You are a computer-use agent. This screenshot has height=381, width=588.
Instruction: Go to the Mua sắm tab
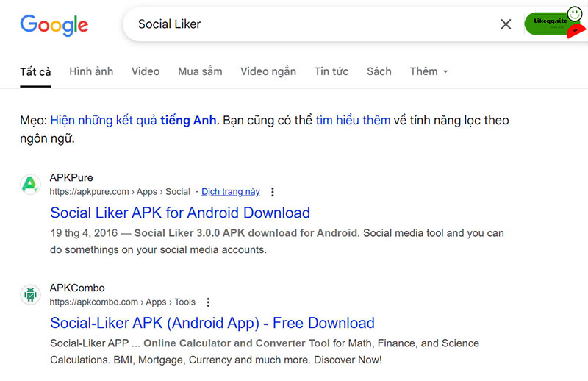click(200, 71)
